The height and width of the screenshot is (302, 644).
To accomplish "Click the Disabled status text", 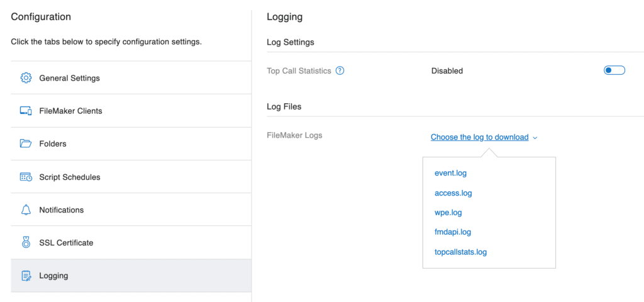I will [447, 70].
